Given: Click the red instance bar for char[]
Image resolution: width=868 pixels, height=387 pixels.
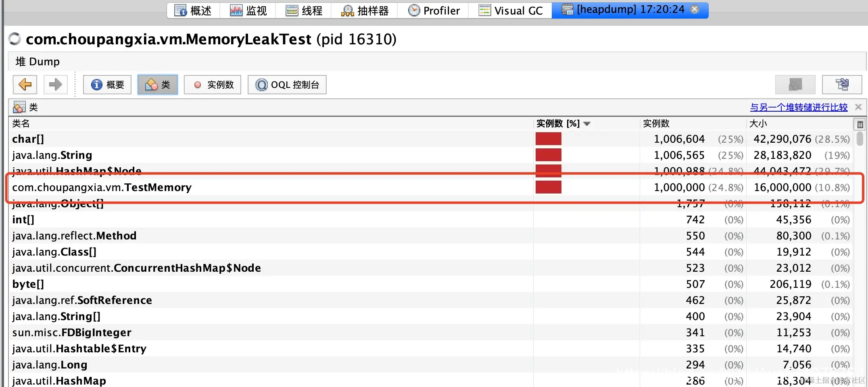Looking at the screenshot, I should [x=549, y=139].
